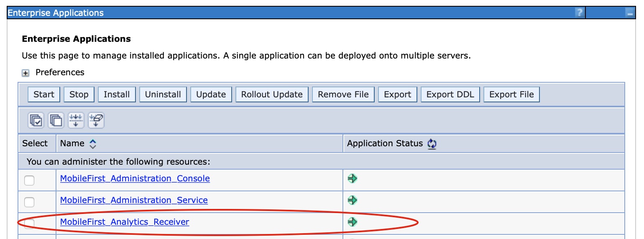Screen dimensions: 644x239
Task: Check the MobileFirst_Administration_Console checkbox
Action: [x=29, y=181]
